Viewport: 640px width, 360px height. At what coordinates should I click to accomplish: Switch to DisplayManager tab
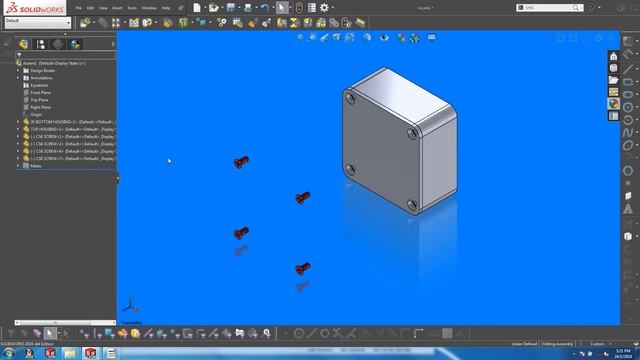click(76, 44)
